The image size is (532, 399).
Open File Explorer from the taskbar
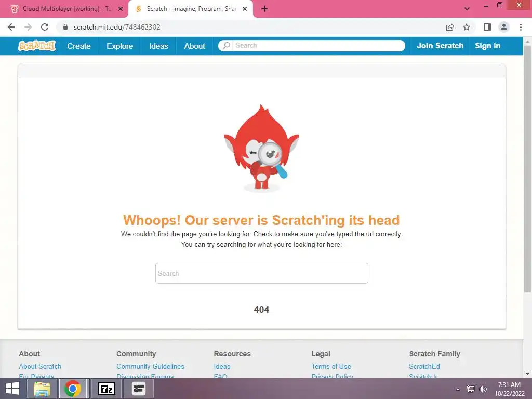42,389
